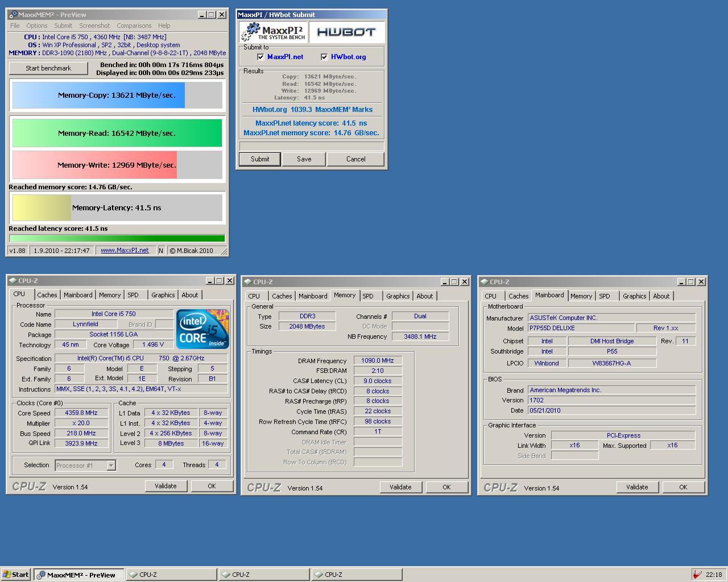This screenshot has height=582, width=728.
Task: Click the MaxxMEM² title bar icon
Action: coord(13,15)
